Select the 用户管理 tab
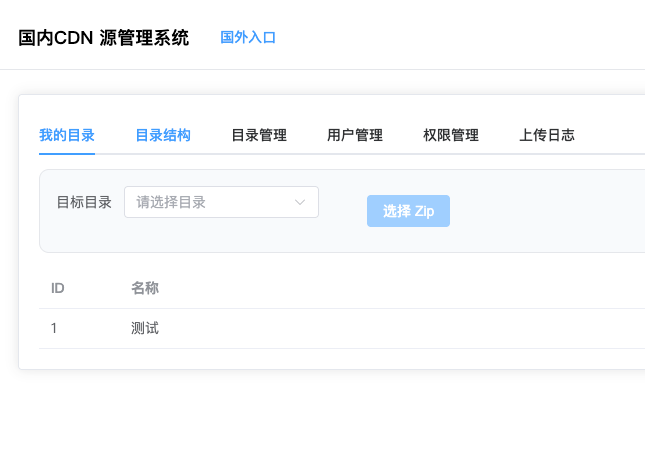Viewport: 645px width, 463px height. click(355, 136)
